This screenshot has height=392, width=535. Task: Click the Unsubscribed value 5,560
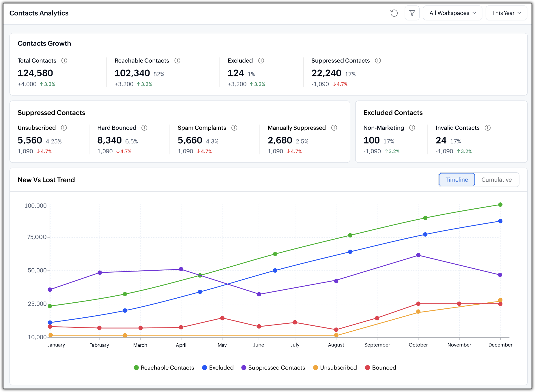click(x=30, y=140)
